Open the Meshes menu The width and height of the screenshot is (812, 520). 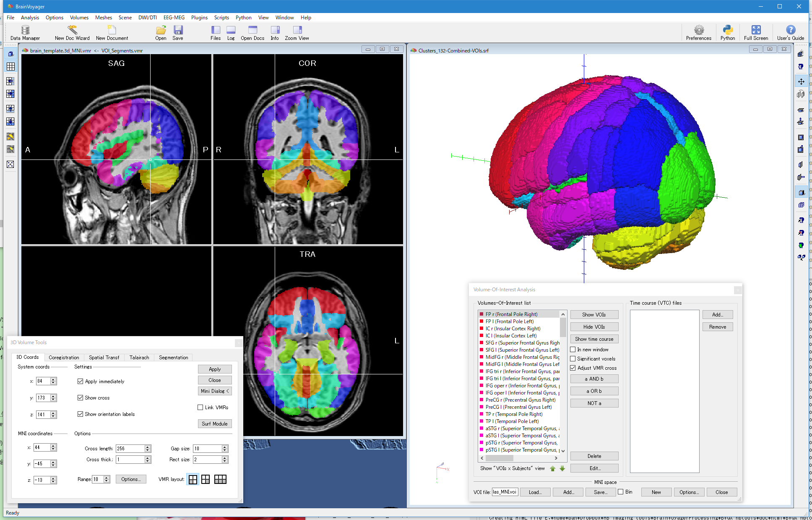click(x=104, y=18)
